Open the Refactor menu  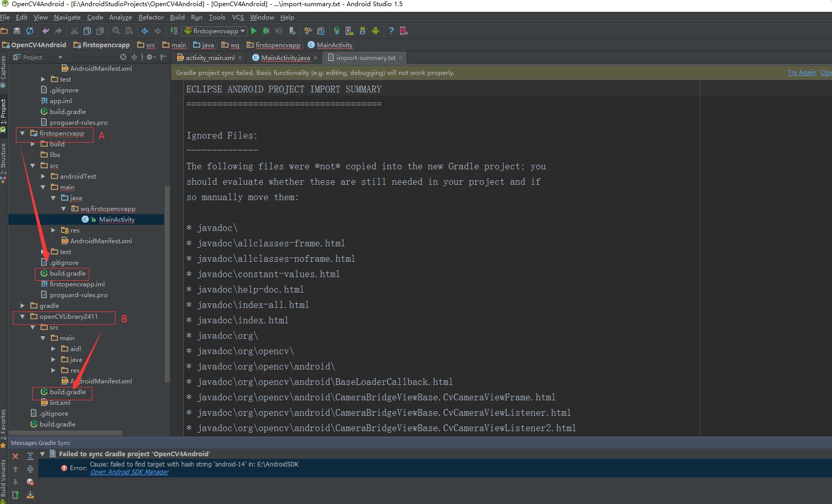point(151,17)
